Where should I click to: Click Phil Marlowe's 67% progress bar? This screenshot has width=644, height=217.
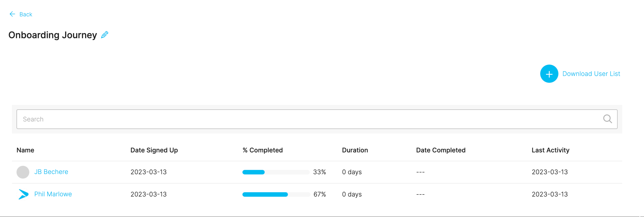276,194
